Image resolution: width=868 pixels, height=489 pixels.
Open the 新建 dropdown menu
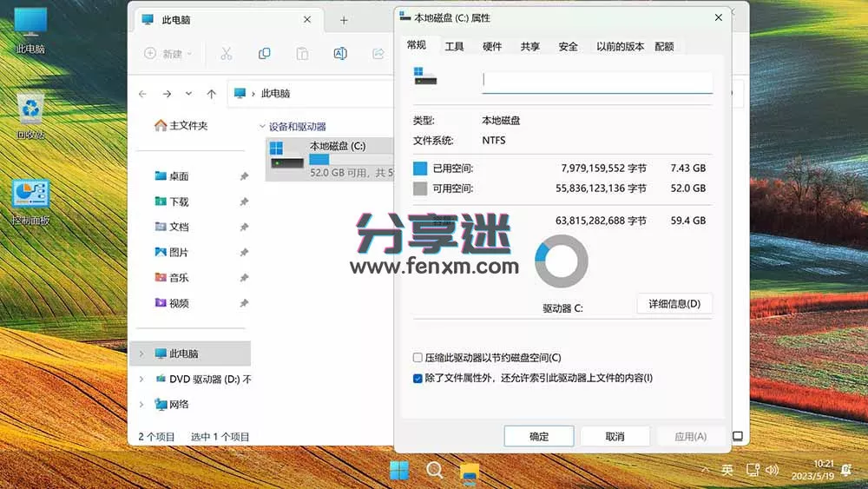tap(168, 54)
